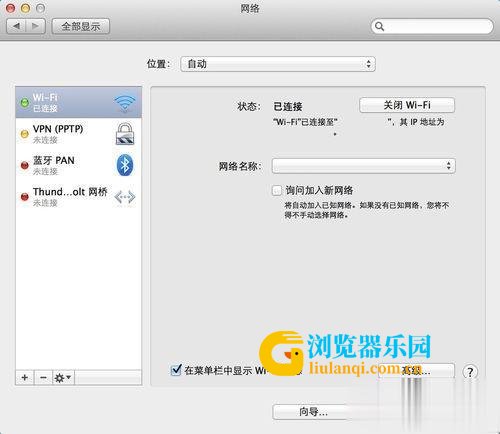Open the 网络名称 network name dropdown
Image resolution: width=500 pixels, height=434 pixels.
pos(363,166)
